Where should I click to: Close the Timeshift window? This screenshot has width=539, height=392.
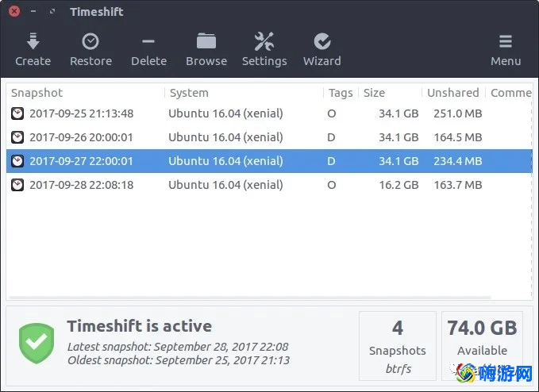pyautogui.click(x=14, y=11)
